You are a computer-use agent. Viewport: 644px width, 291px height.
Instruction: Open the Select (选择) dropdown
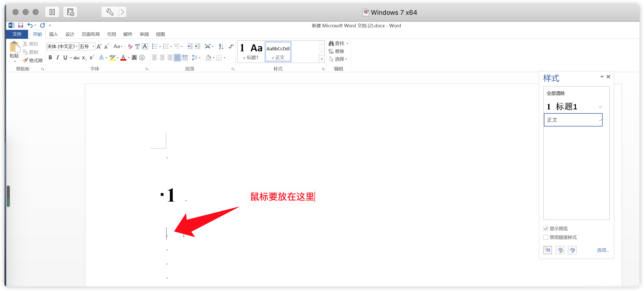(x=338, y=59)
